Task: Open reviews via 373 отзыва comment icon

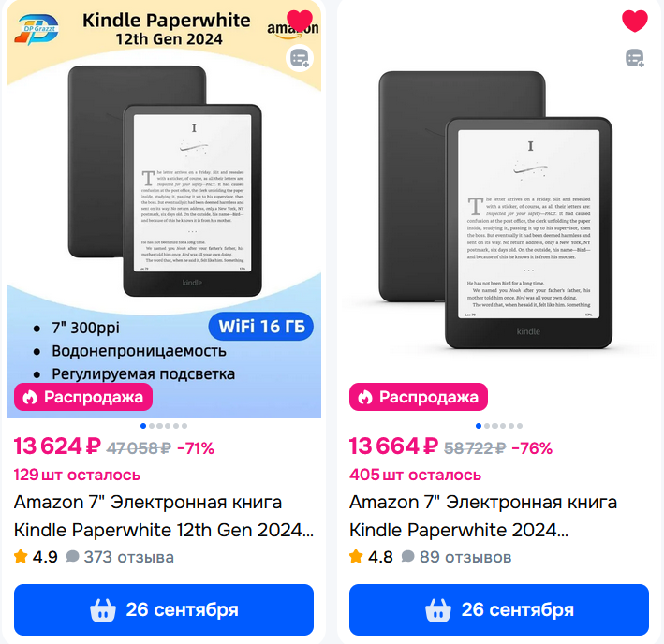Action: pyautogui.click(x=72, y=556)
